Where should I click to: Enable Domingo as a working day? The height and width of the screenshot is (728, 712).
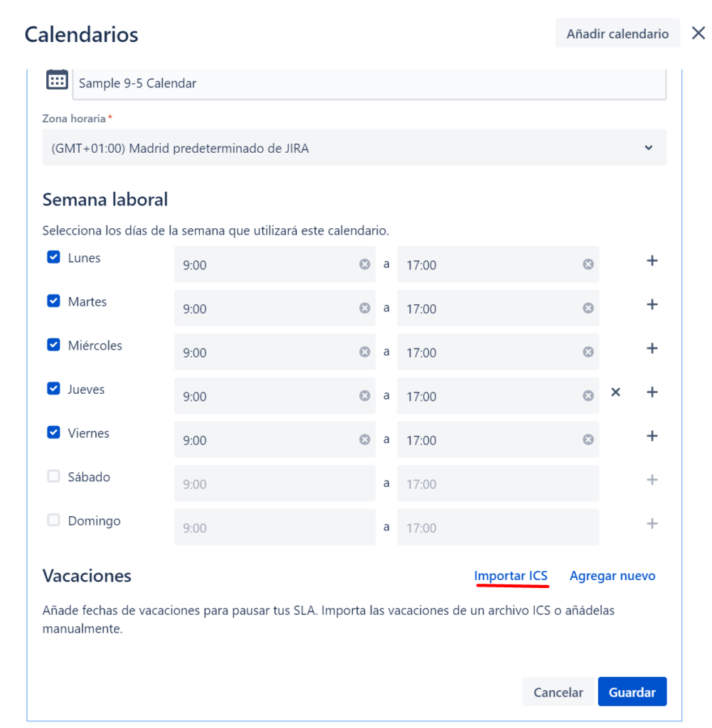coord(53,520)
